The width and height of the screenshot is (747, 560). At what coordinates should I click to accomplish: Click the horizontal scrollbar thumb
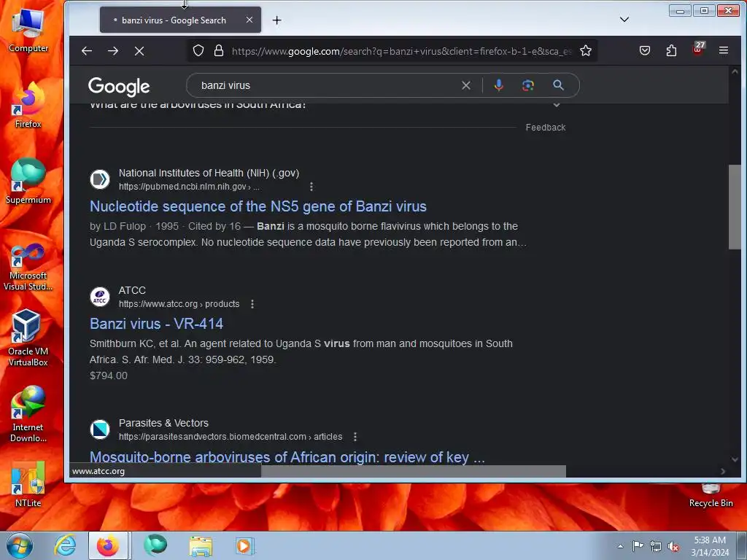tap(414, 472)
